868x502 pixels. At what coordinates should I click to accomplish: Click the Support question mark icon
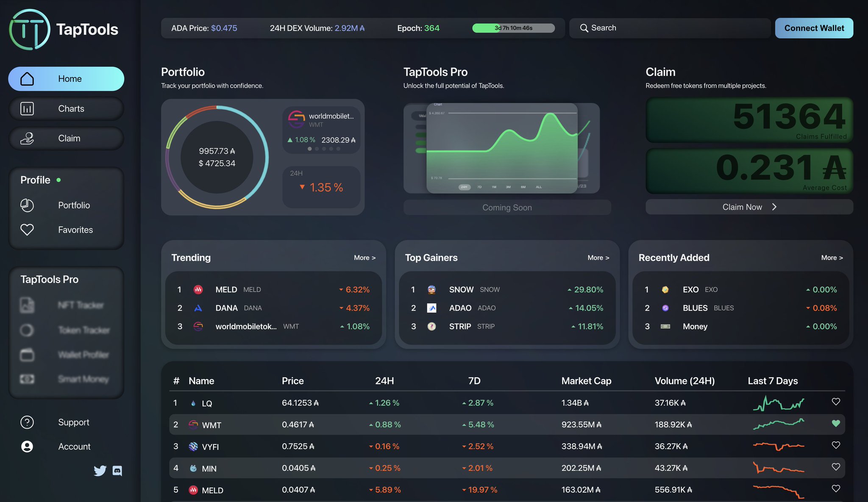coord(27,422)
